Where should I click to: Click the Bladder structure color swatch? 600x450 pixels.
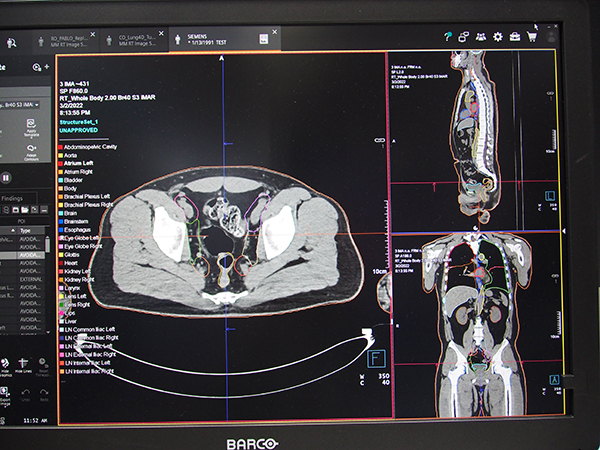(61, 179)
